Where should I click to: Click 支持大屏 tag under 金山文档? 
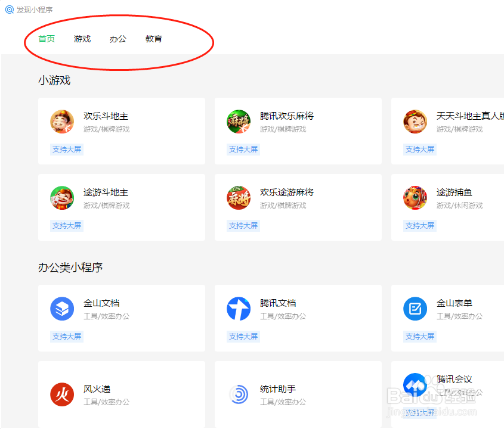point(66,336)
